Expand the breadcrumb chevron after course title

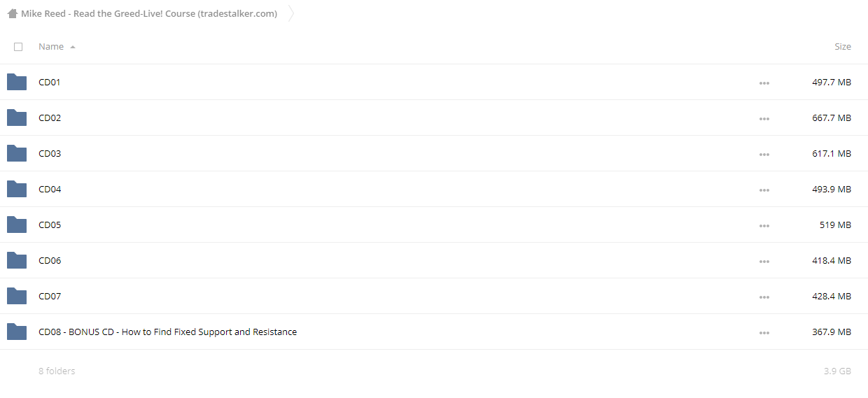point(291,13)
